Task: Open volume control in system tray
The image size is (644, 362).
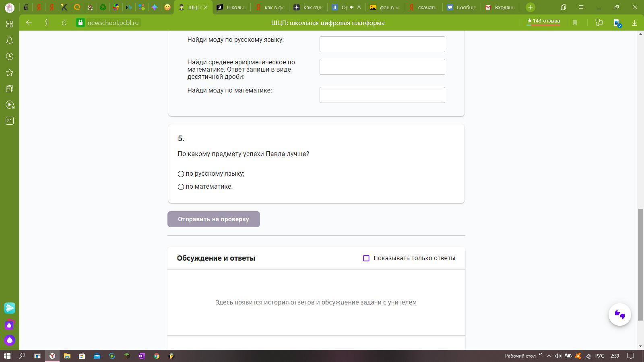Action: [x=558, y=356]
